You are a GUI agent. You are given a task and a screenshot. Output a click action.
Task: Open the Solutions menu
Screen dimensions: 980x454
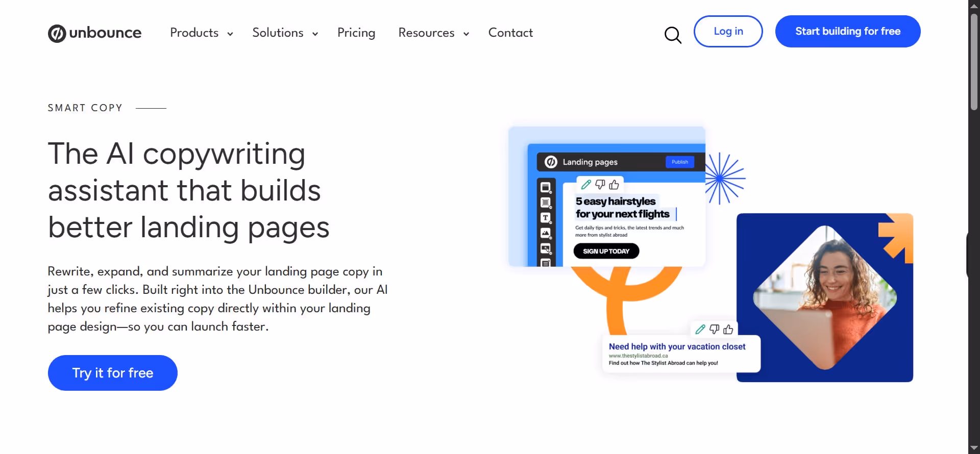pyautogui.click(x=278, y=33)
